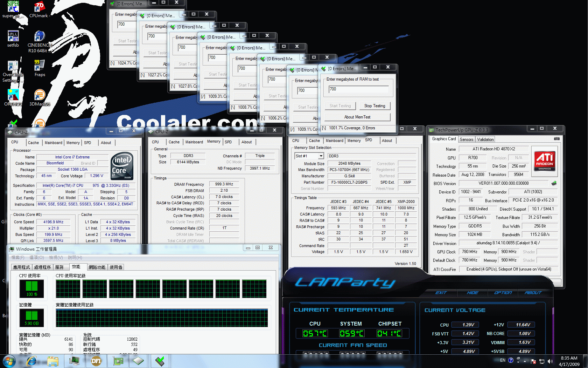
Task: Click the Intel Core i7 logo in CPU-Z
Action: coord(122,166)
